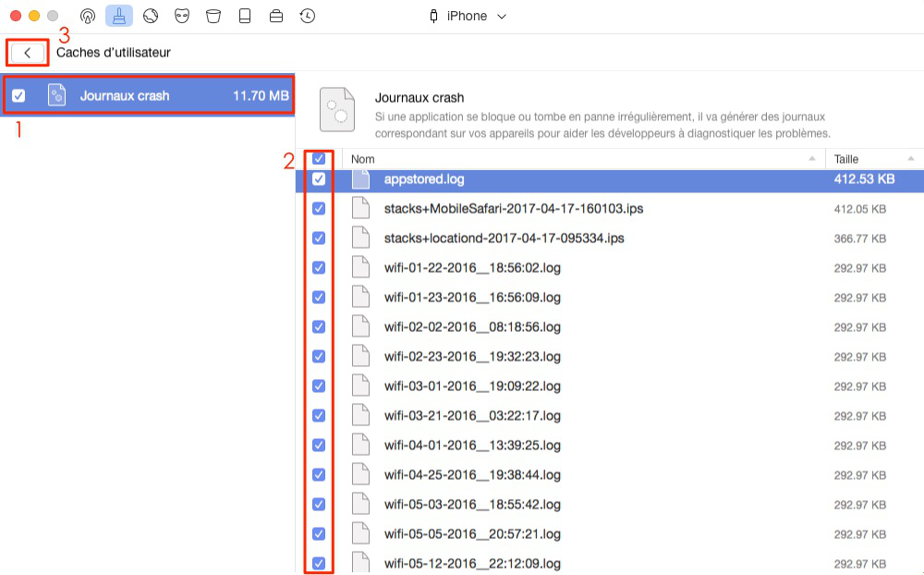Click the Journaux crash description paragraph
The height and width of the screenshot is (575, 924).
coord(602,125)
